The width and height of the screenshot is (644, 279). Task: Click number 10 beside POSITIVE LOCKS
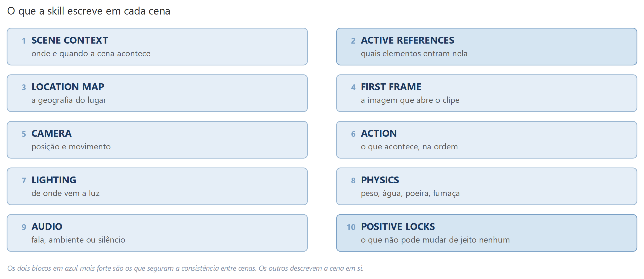click(x=351, y=227)
